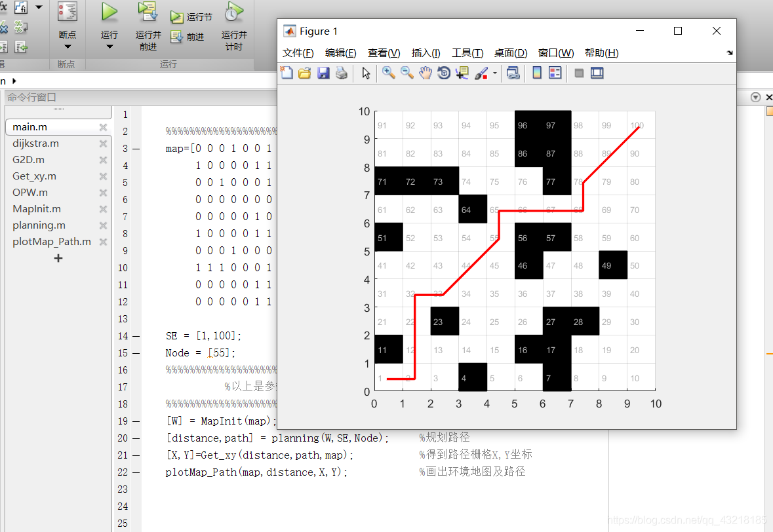
Task: Open the 文件(F) menu in Figure 1
Action: pos(298,52)
